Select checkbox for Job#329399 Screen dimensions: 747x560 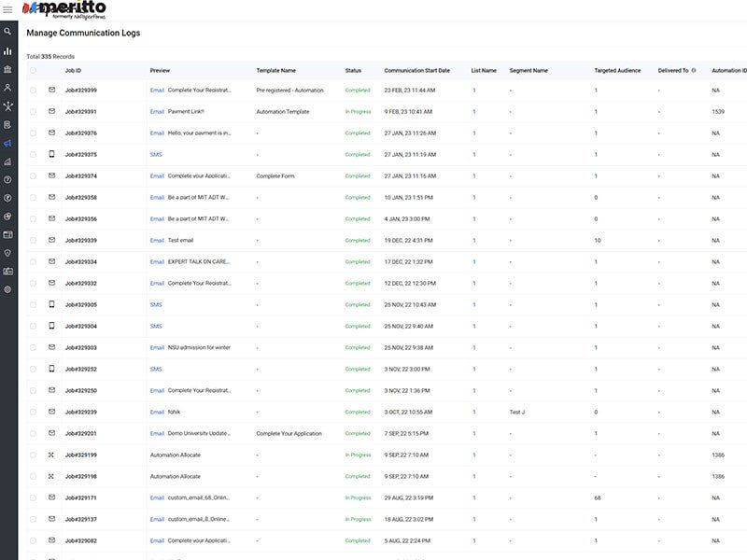coord(33,91)
